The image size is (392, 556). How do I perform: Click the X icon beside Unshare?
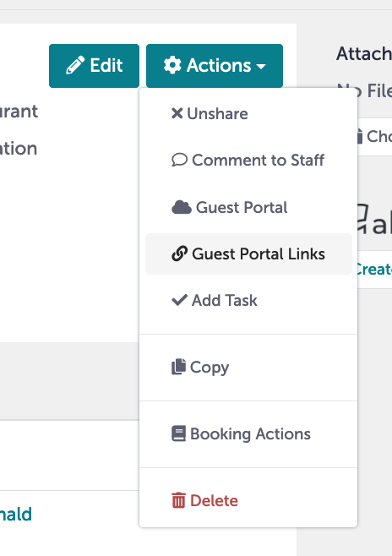177,113
